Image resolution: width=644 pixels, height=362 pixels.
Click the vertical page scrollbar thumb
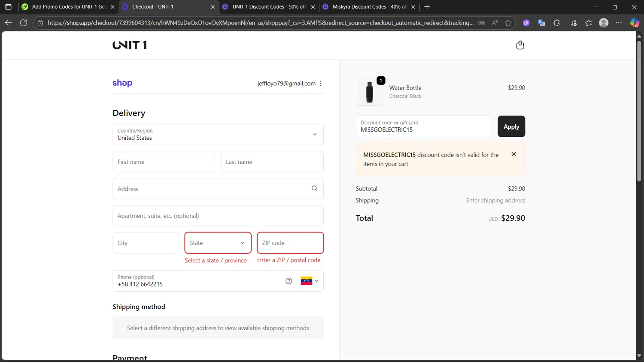(x=639, y=111)
